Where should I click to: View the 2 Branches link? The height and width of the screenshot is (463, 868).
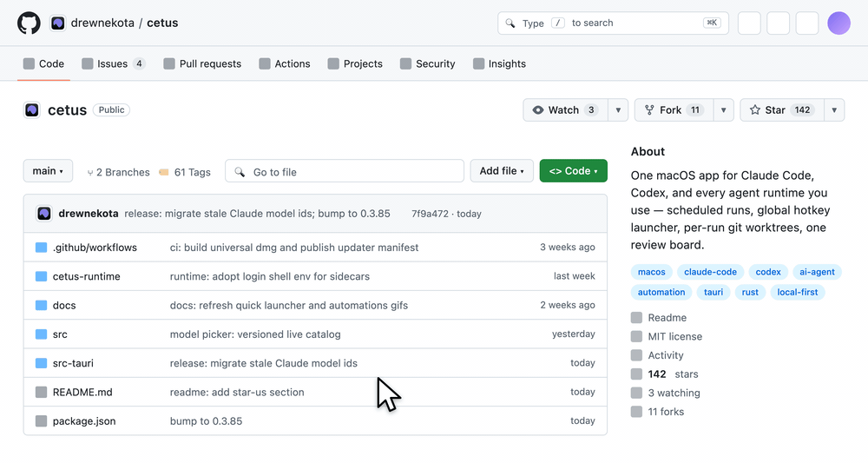tap(118, 172)
